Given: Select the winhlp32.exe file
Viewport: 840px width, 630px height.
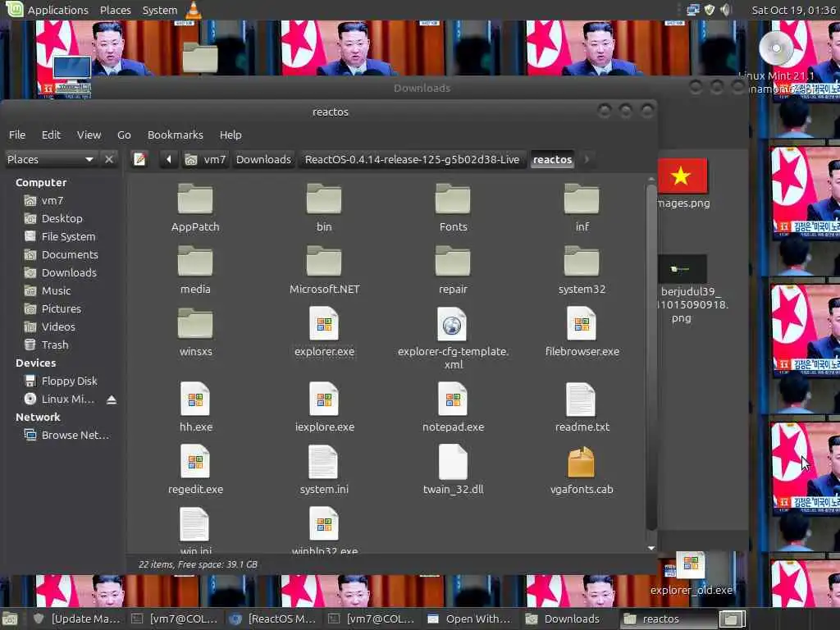Looking at the screenshot, I should coord(324,530).
